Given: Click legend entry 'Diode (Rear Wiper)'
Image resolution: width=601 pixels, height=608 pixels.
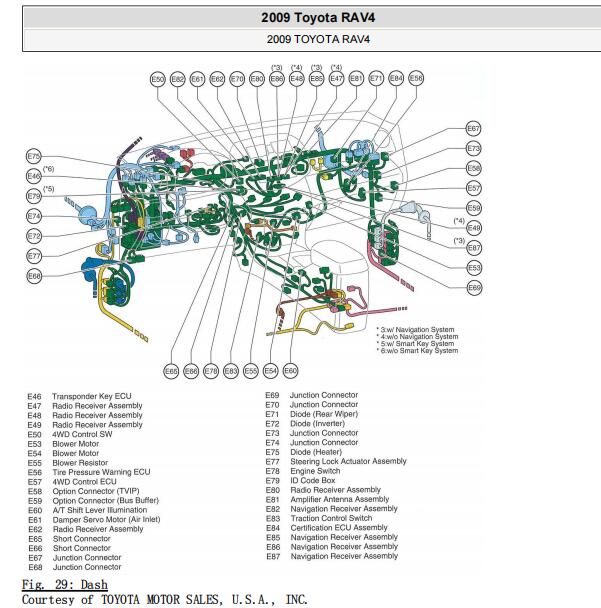Looking at the screenshot, I should point(324,414).
